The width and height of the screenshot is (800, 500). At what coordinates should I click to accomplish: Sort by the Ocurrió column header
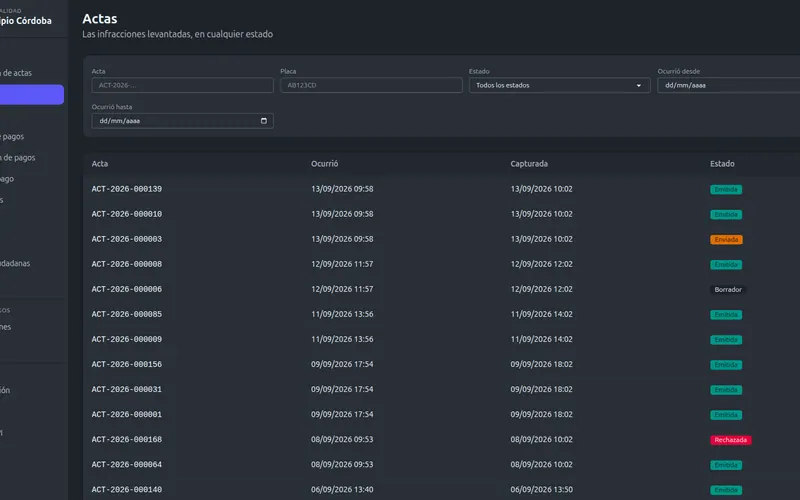click(324, 164)
